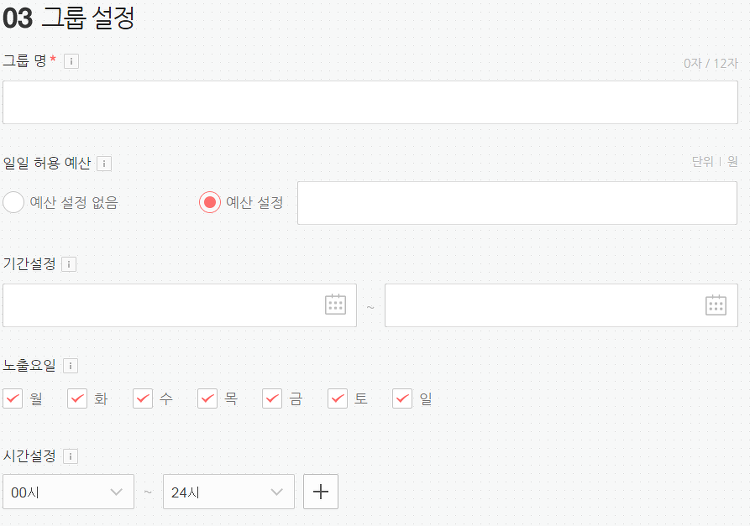Open start date calendar picker icon

coord(335,305)
